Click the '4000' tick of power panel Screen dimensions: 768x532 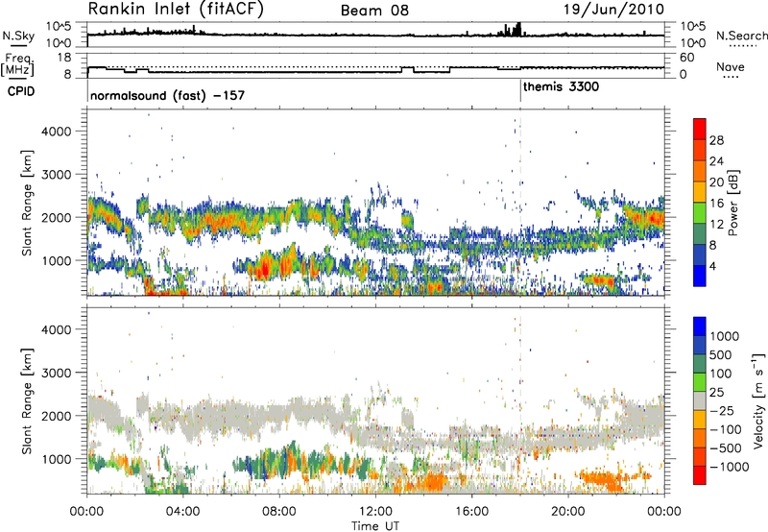click(57, 132)
